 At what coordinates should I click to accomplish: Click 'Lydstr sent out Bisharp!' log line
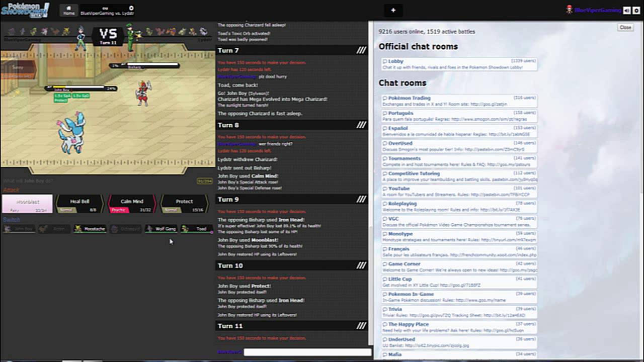point(245,168)
